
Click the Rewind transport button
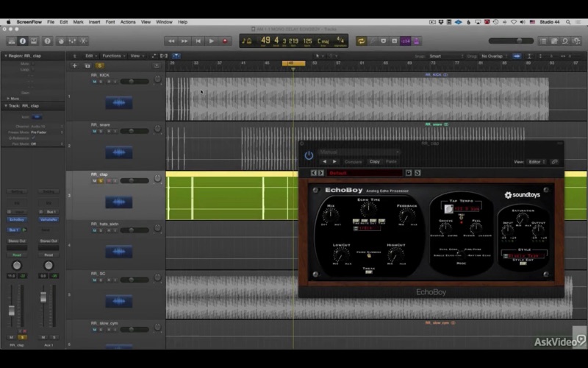coord(171,41)
